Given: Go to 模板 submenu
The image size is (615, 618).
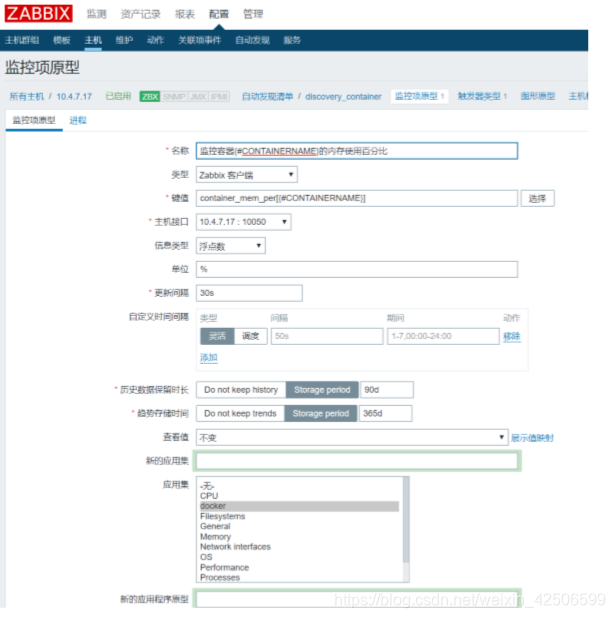Looking at the screenshot, I should point(62,40).
